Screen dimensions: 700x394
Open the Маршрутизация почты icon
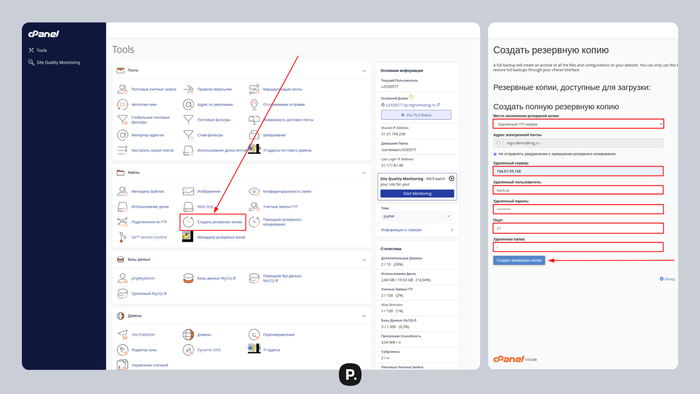(x=254, y=89)
